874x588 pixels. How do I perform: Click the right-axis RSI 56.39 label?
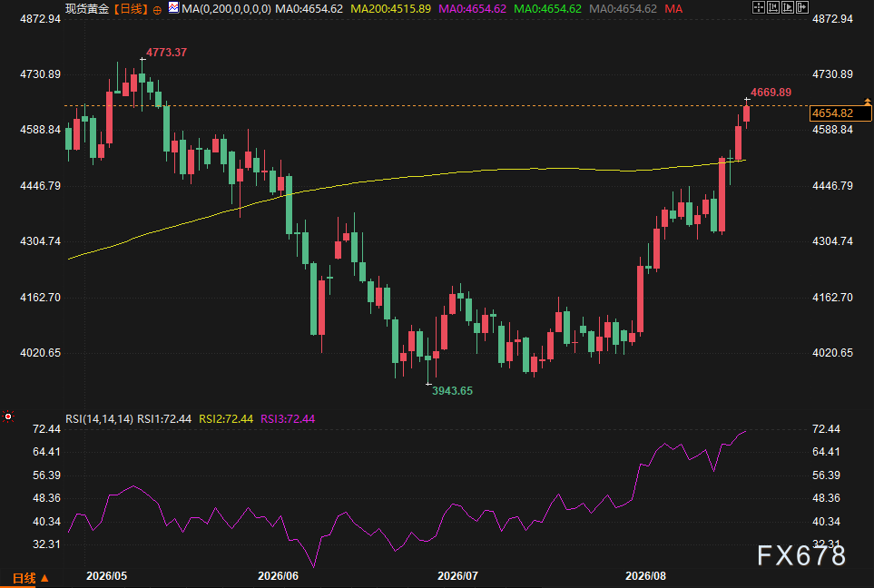(x=826, y=475)
